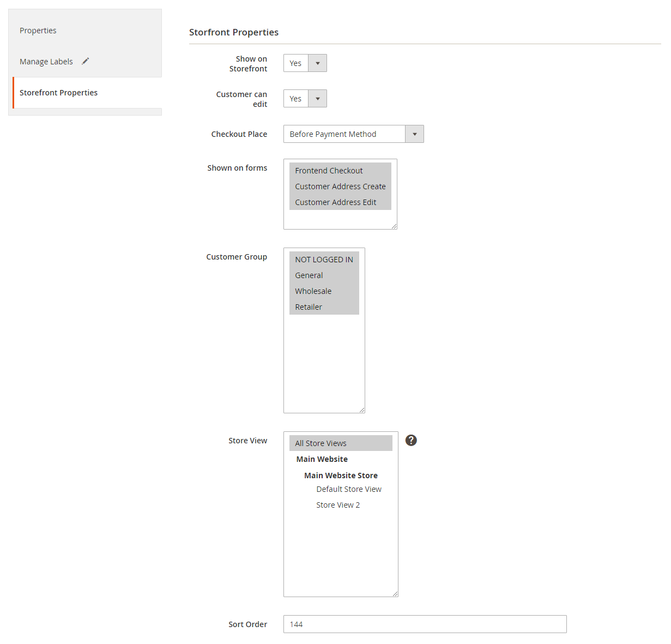
Task: Select Wholesale customer group
Action: 324,291
